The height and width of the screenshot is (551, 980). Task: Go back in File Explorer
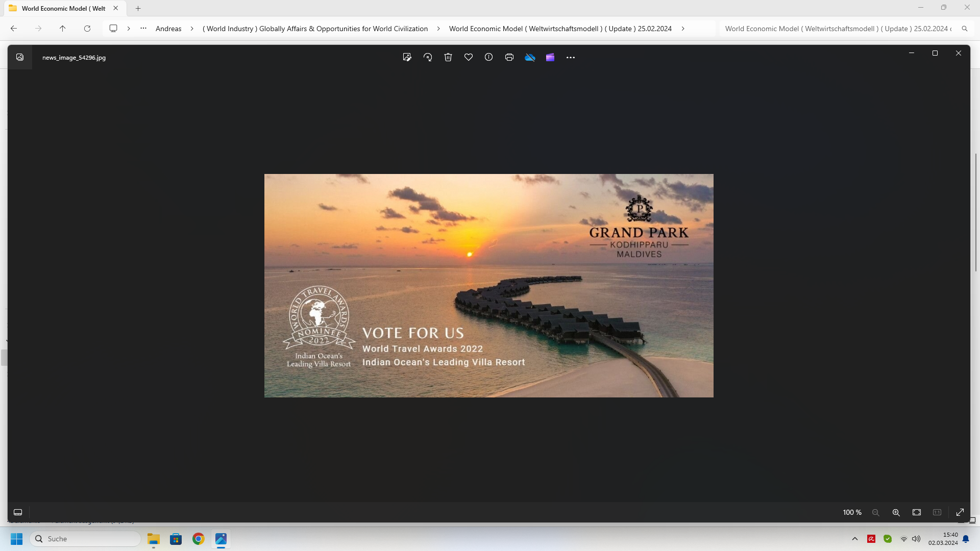tap(14, 29)
